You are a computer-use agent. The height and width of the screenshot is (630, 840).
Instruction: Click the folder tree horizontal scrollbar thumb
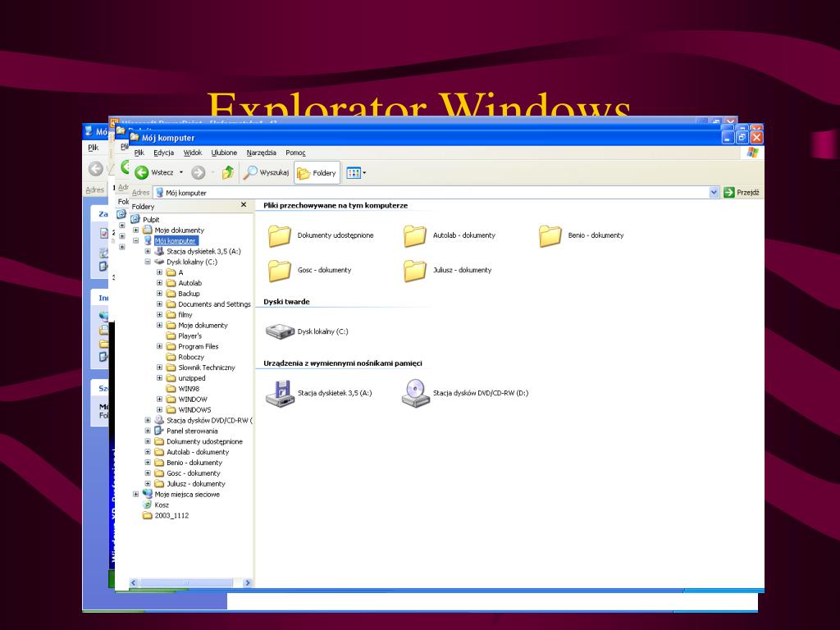186,583
